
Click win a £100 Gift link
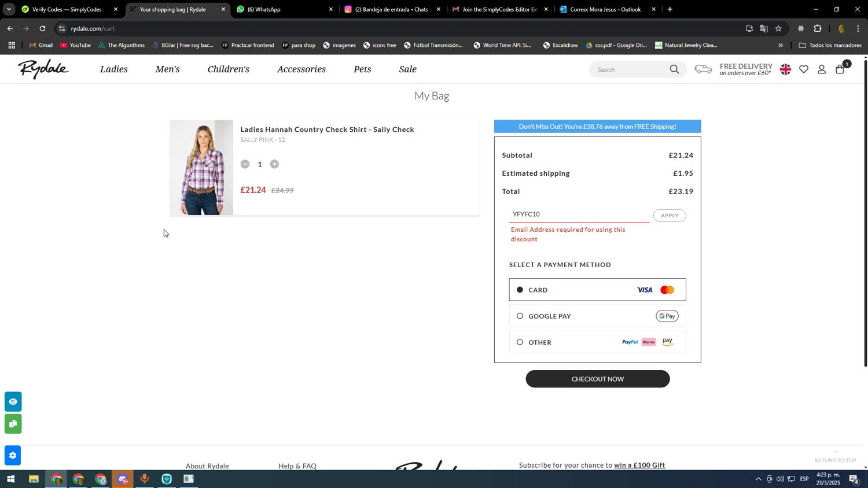point(639,465)
